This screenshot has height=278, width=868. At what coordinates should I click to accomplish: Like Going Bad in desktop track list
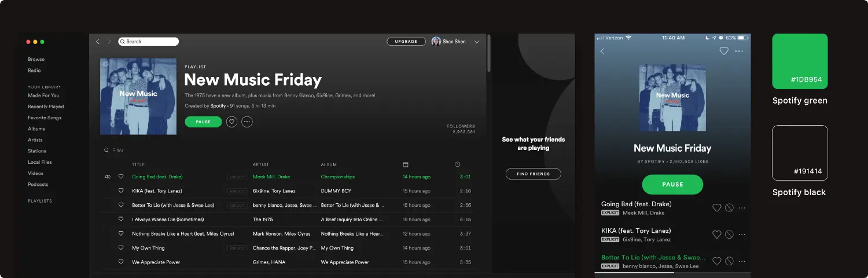point(121,176)
